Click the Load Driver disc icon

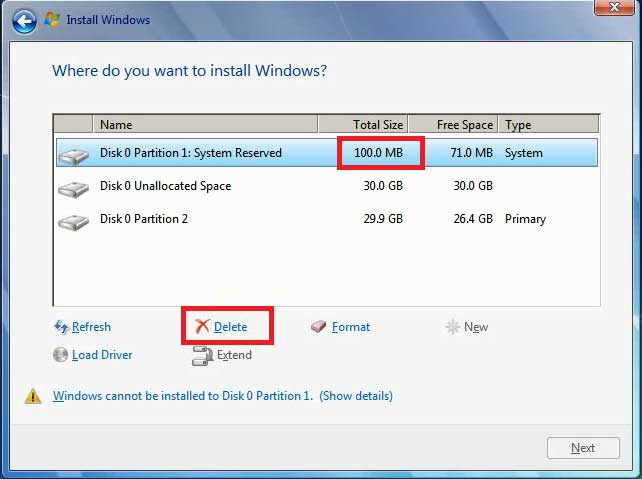(x=61, y=355)
